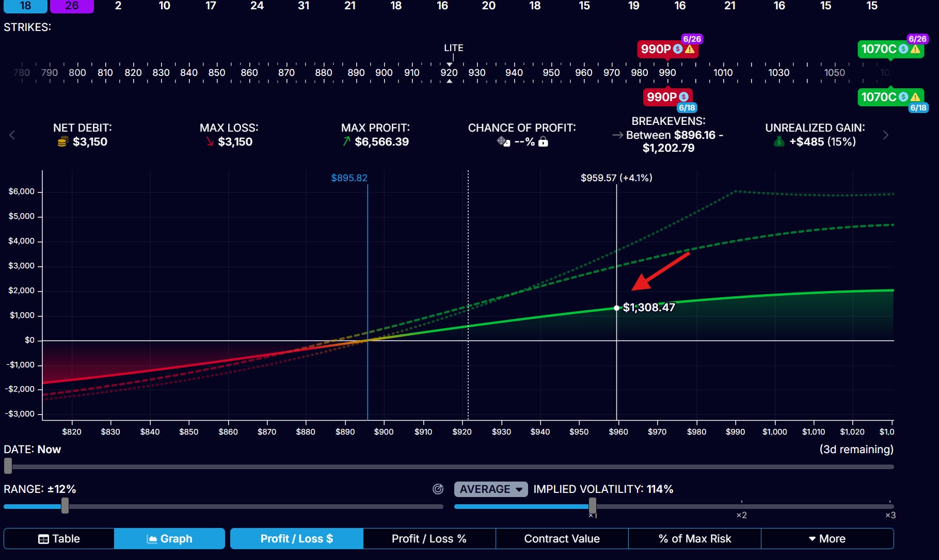Show previous stats with the left chevron
This screenshot has height=560, width=939.
(12, 135)
